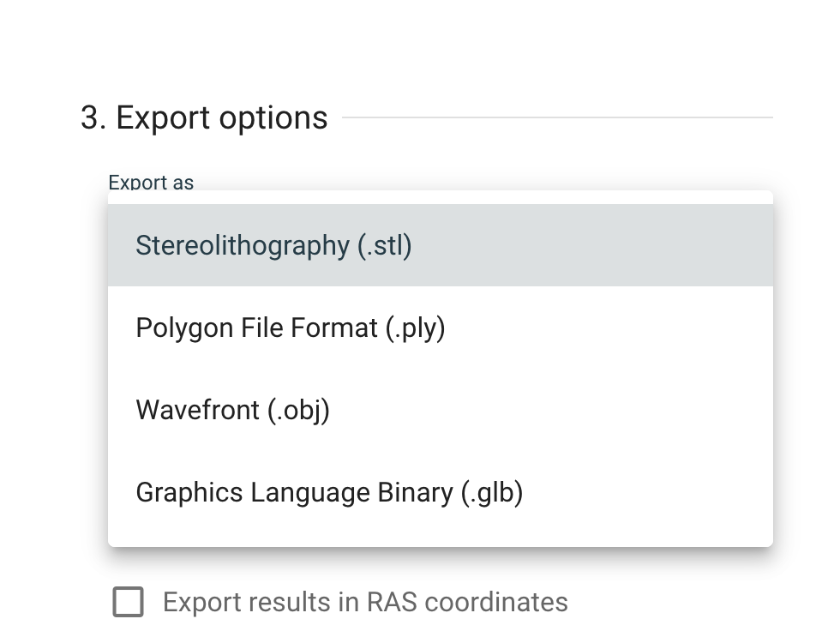Click the 'Export results in RAS coordinates' label
The height and width of the screenshot is (643, 840).
[365, 602]
